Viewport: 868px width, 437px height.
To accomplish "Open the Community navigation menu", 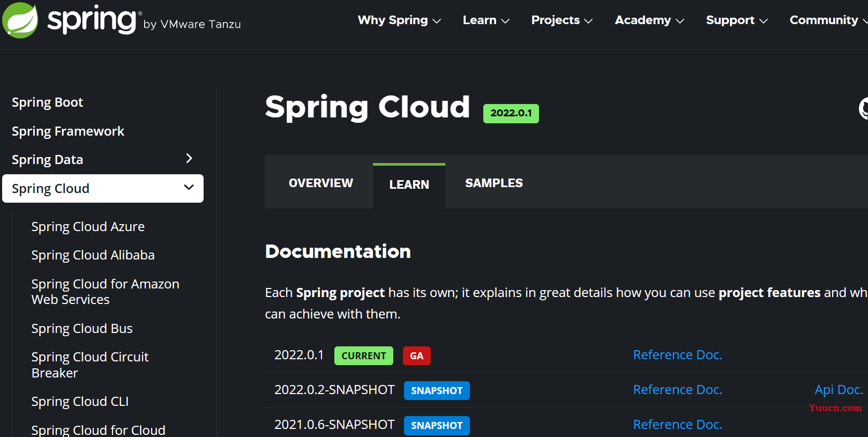I will tap(828, 20).
